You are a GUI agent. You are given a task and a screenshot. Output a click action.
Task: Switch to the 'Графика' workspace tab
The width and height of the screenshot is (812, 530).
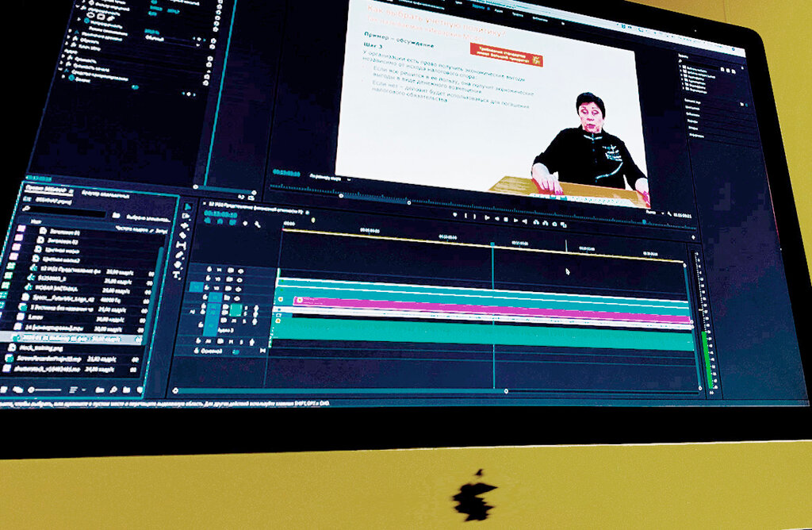517,14
